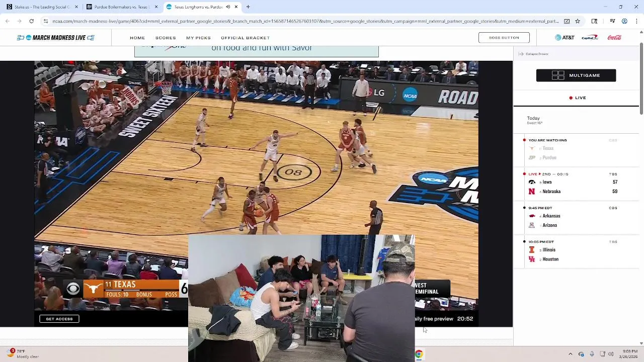Open the Chrome profile icon
Image resolution: width=644 pixels, height=362 pixels.
624,21
